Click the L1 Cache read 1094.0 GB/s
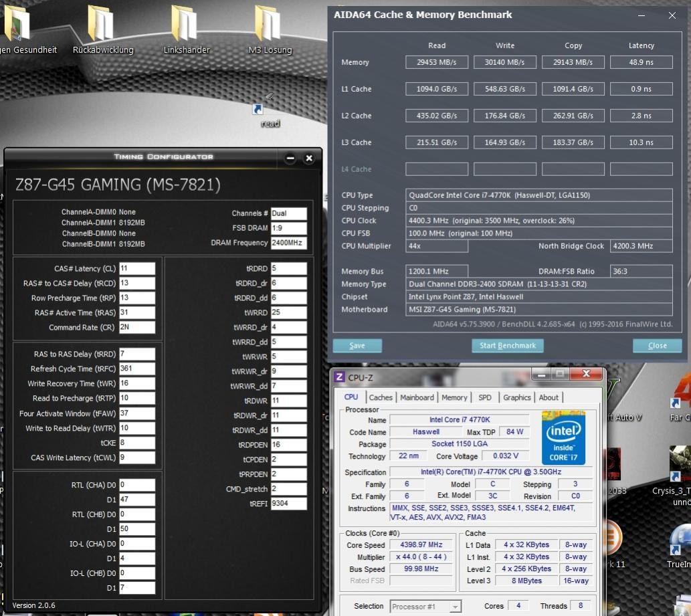The height and width of the screenshot is (616, 691). (x=437, y=89)
